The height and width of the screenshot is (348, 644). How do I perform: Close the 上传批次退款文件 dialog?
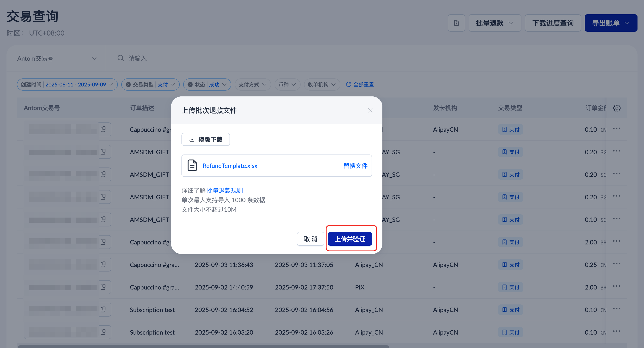tap(370, 110)
